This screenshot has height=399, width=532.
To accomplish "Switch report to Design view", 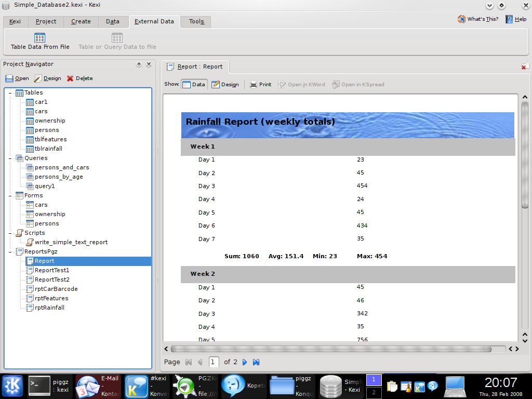I will 225,85.
